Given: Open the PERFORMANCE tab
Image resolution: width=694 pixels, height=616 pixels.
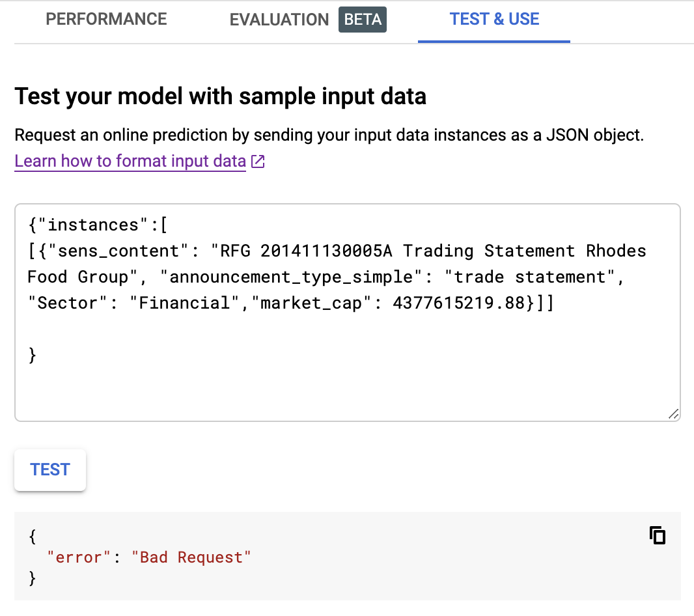Looking at the screenshot, I should 106,20.
